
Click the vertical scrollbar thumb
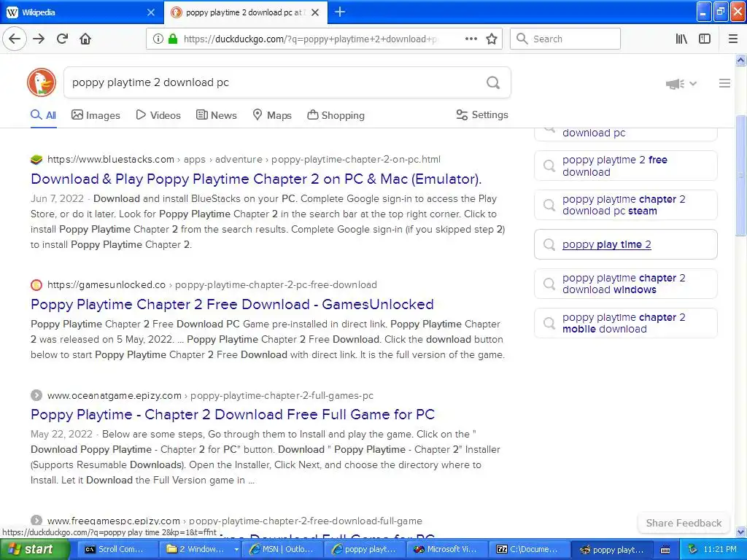pos(741,175)
